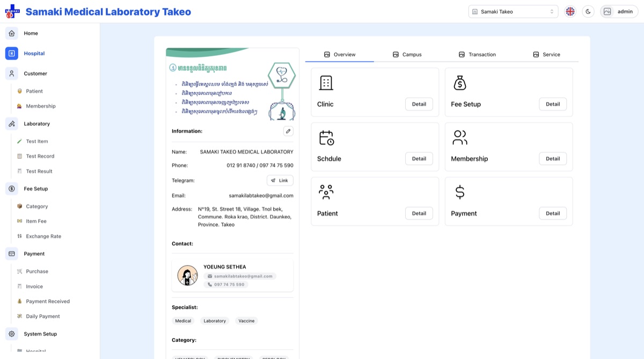Click the Payment dollar sign icon
The image size is (644, 359).
pos(460,192)
